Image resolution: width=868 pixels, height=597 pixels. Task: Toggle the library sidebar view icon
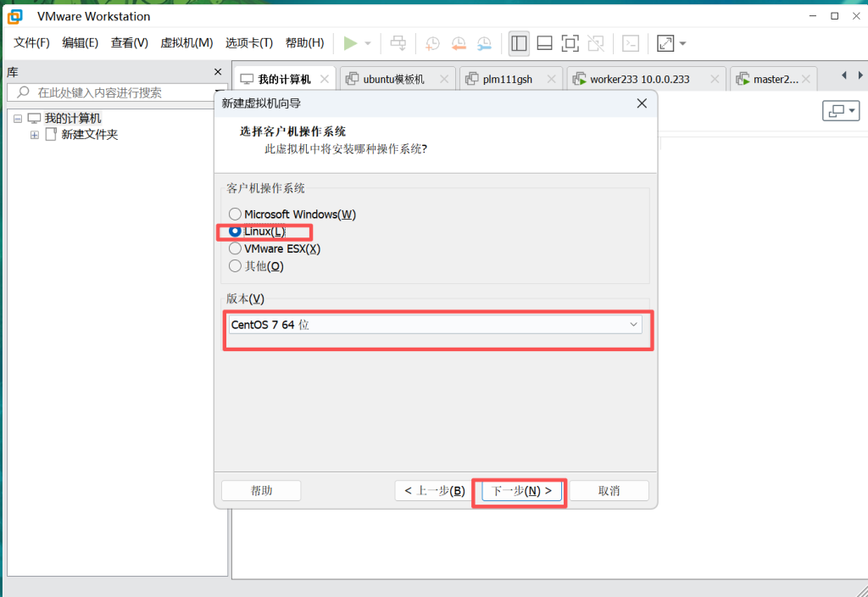(x=519, y=43)
